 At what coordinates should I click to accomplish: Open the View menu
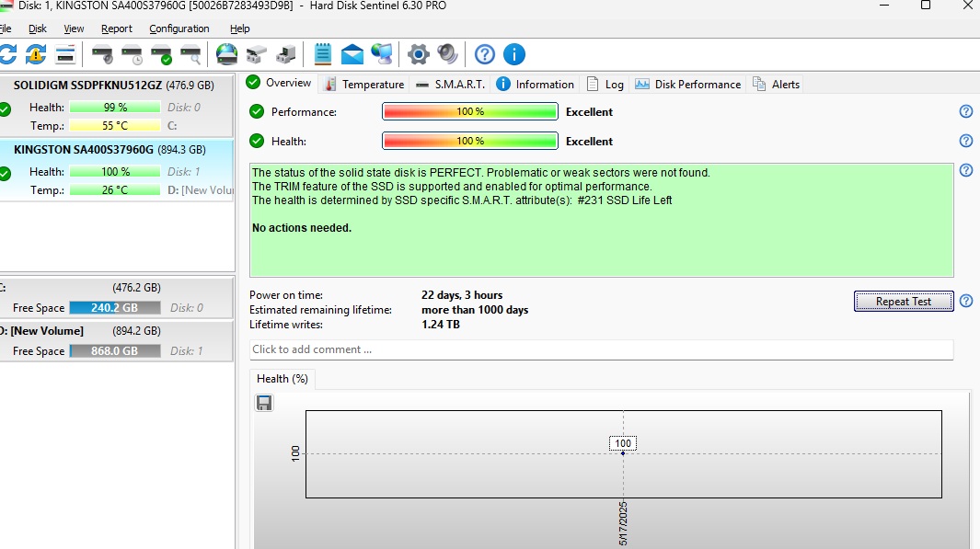point(74,29)
